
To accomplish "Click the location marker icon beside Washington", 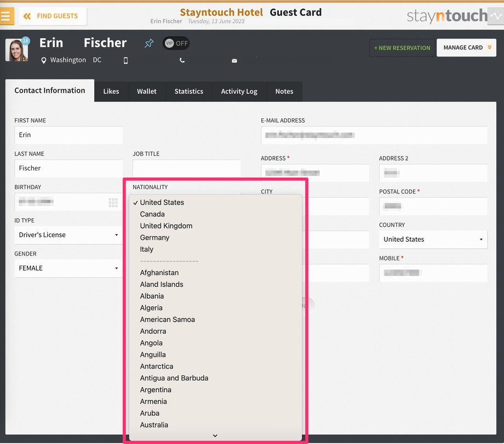I will (44, 60).
